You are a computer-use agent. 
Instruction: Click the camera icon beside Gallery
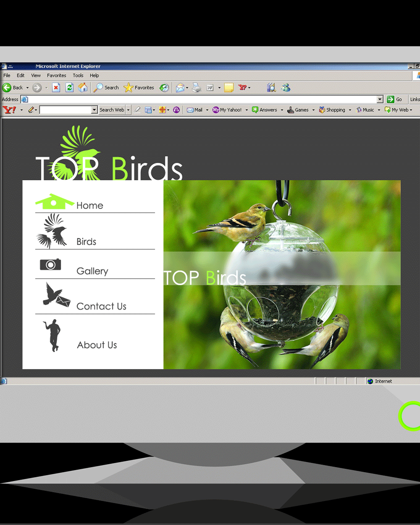(x=50, y=265)
